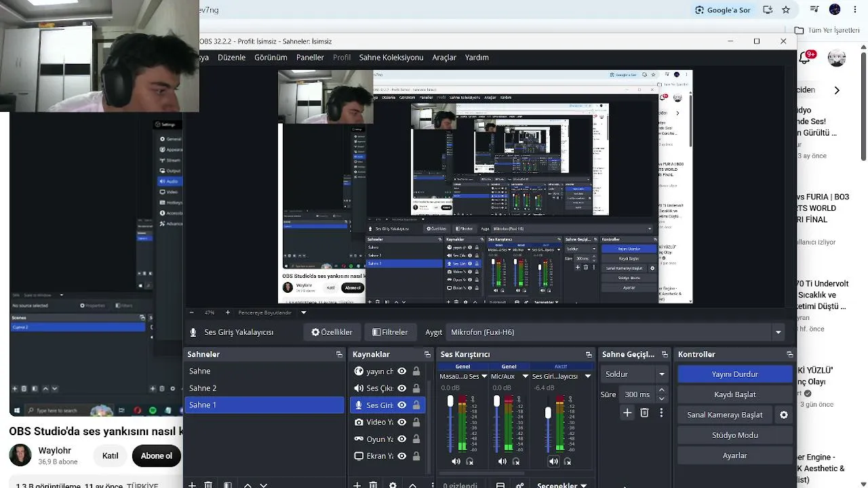This screenshot has width=868, height=488.
Task: Enable Stüdyo Modu
Action: pos(735,435)
